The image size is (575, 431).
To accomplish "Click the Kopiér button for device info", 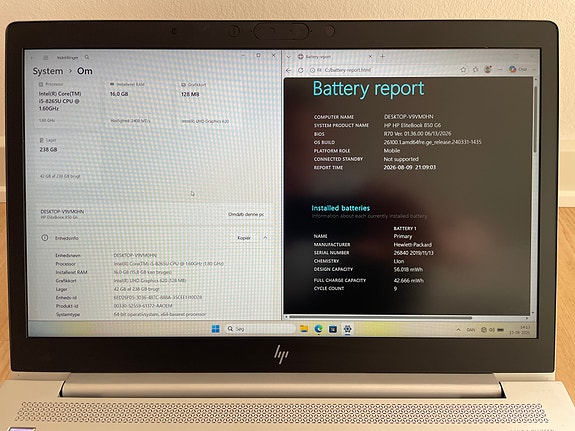I will click(244, 238).
